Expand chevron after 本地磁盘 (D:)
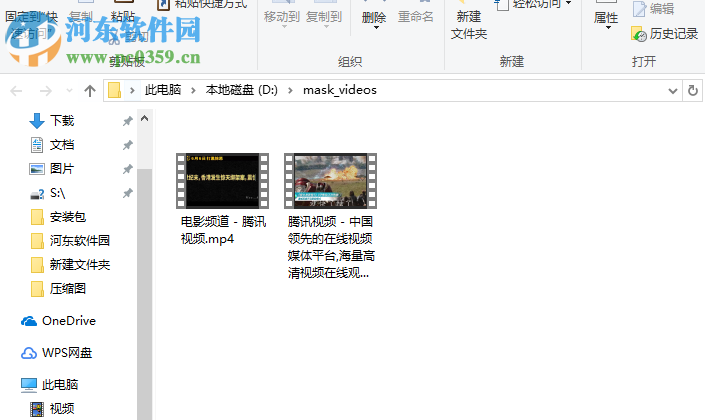The image size is (705, 420). [290, 90]
